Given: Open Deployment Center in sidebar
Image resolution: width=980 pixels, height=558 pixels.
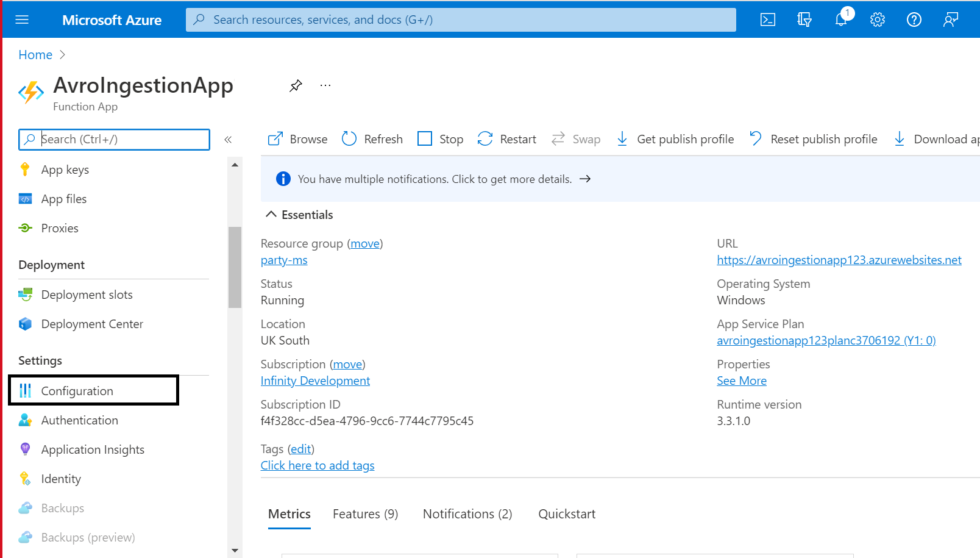Looking at the screenshot, I should click(x=92, y=324).
